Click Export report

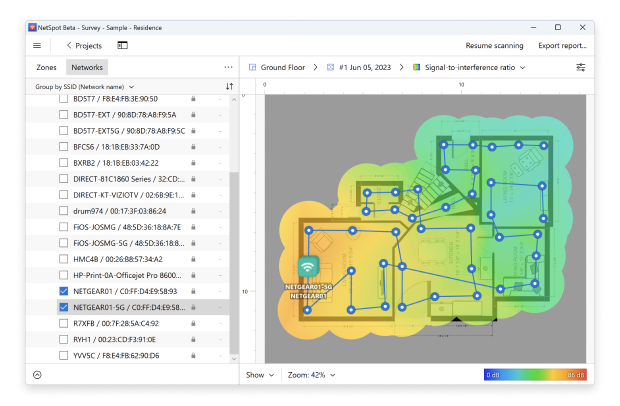[562, 45]
